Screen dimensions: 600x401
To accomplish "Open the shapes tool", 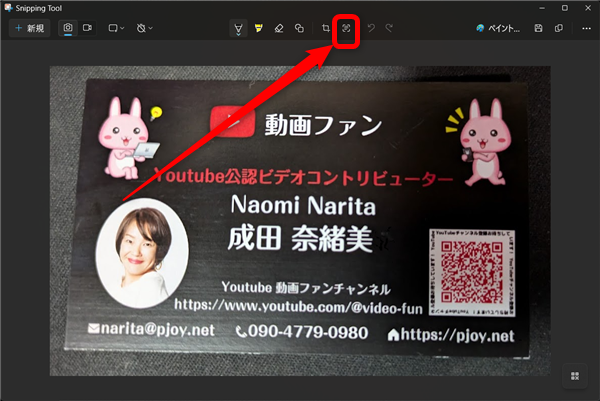I will coord(299,28).
